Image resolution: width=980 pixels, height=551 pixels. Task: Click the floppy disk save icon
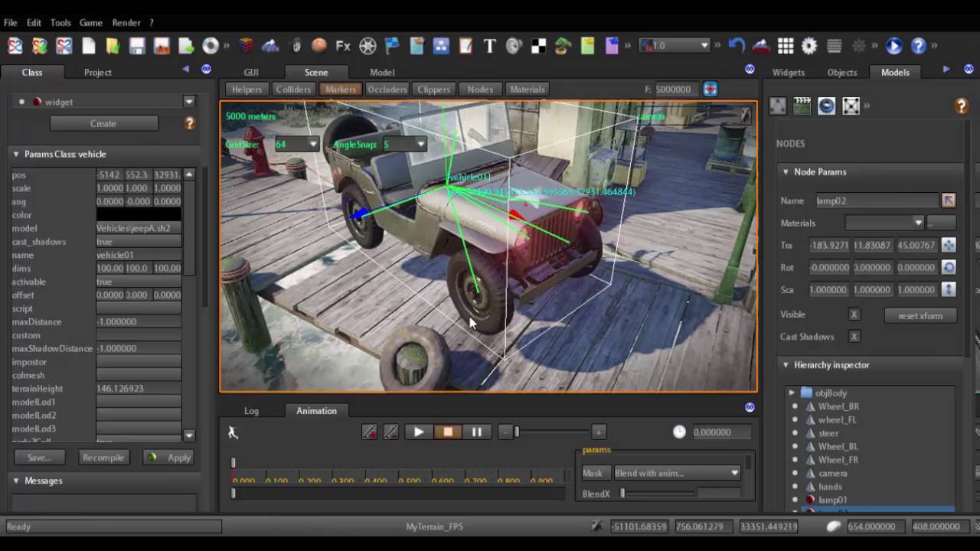[x=137, y=46]
